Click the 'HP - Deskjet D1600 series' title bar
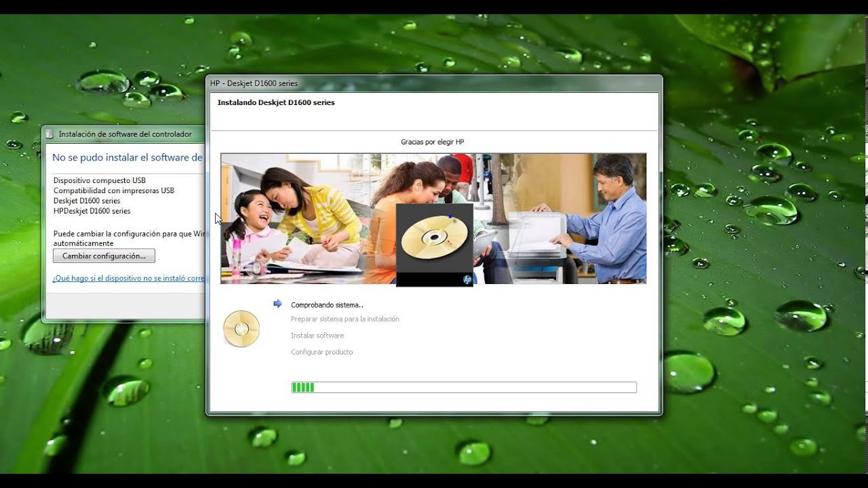868x488 pixels. coord(434,83)
